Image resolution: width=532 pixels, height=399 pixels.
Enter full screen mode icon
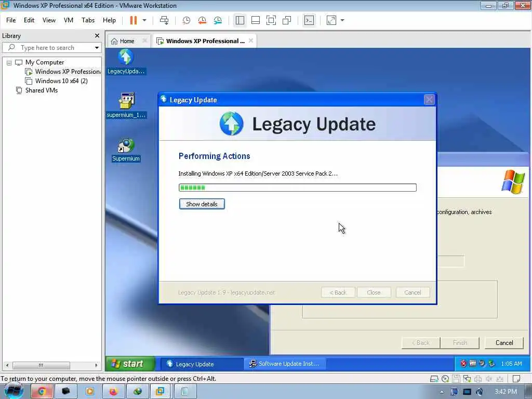point(271,20)
